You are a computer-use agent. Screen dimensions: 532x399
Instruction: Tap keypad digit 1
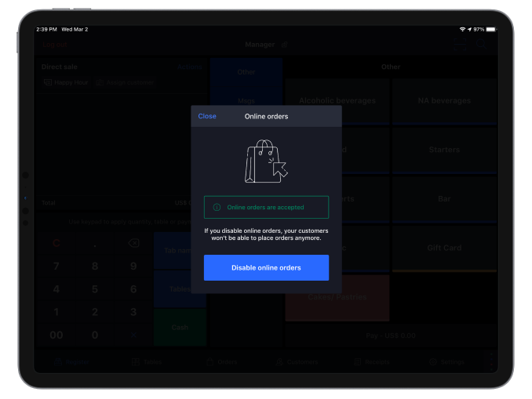(x=56, y=312)
